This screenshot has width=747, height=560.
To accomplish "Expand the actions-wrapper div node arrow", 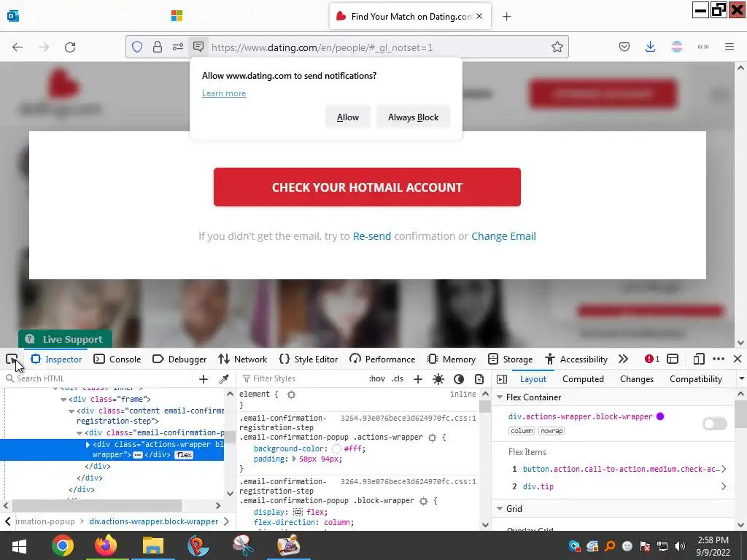I will click(88, 444).
